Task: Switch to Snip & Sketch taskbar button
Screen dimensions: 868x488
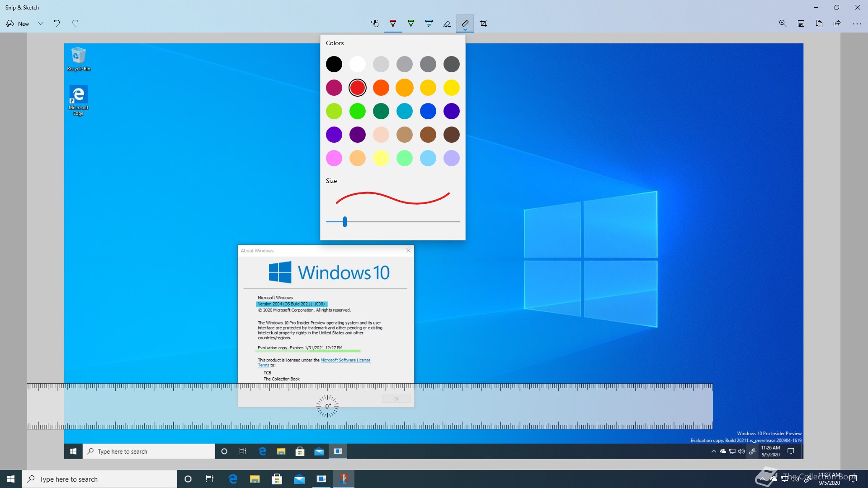Action: pyautogui.click(x=344, y=479)
